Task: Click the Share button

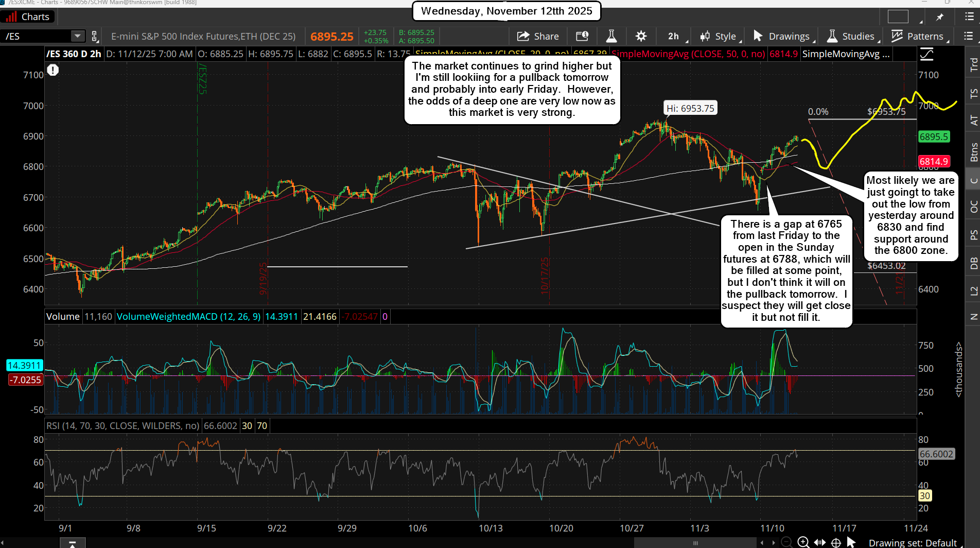Action: click(538, 36)
